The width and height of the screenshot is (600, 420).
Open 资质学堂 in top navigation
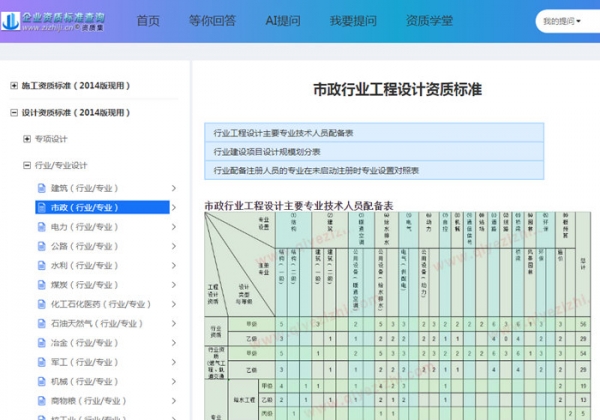pyautogui.click(x=429, y=21)
